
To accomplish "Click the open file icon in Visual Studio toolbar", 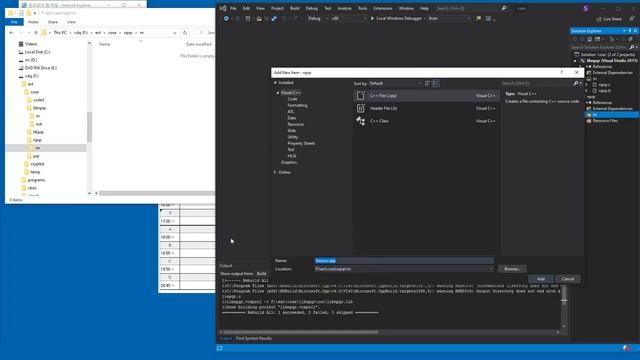I will pos(259,18).
